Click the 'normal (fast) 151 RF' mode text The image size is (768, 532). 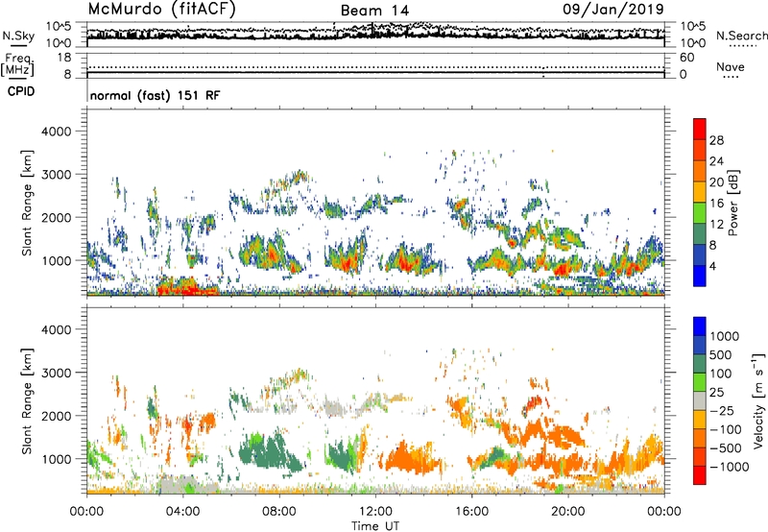[x=155, y=95]
